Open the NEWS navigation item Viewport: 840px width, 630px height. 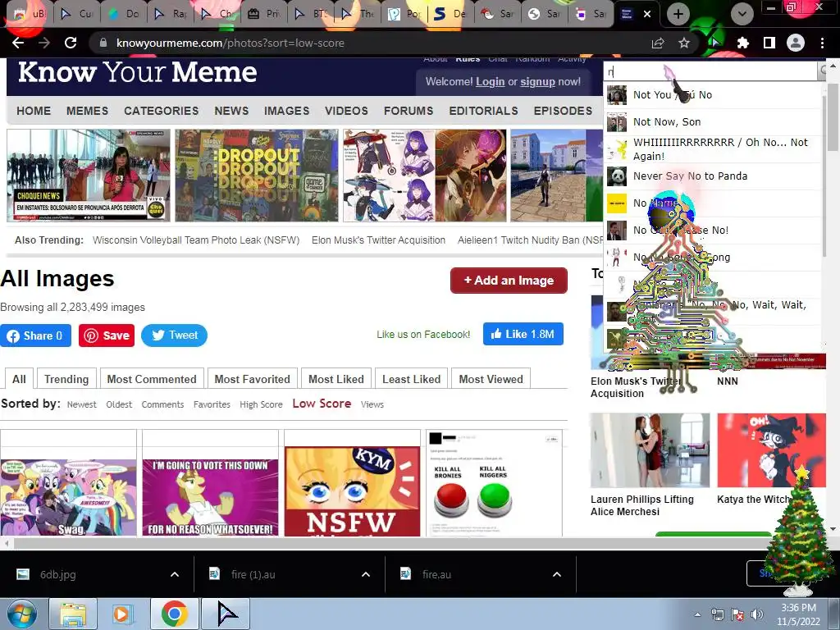(x=231, y=111)
